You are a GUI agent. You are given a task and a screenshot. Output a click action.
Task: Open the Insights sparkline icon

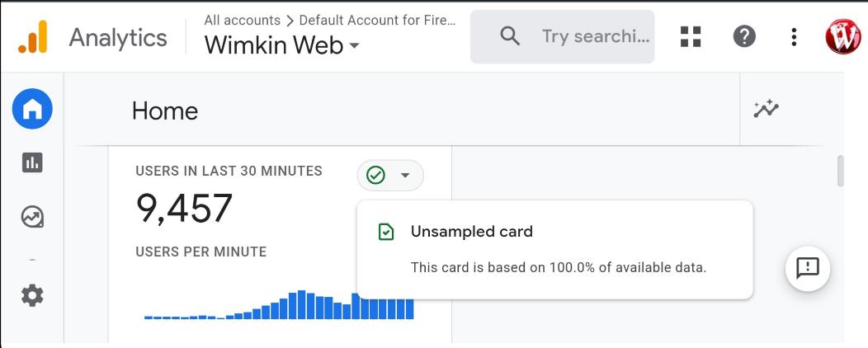click(x=767, y=109)
